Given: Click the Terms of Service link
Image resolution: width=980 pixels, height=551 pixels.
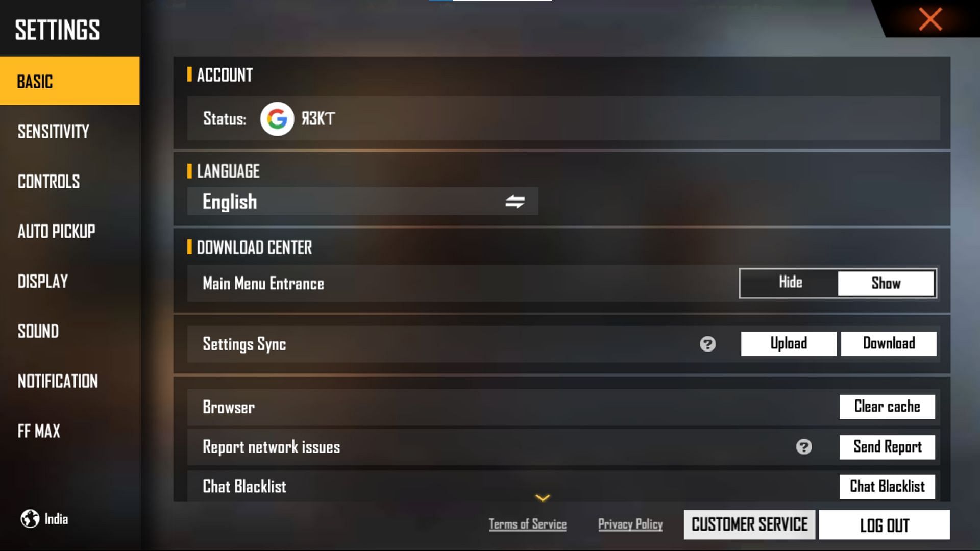Looking at the screenshot, I should [x=527, y=524].
